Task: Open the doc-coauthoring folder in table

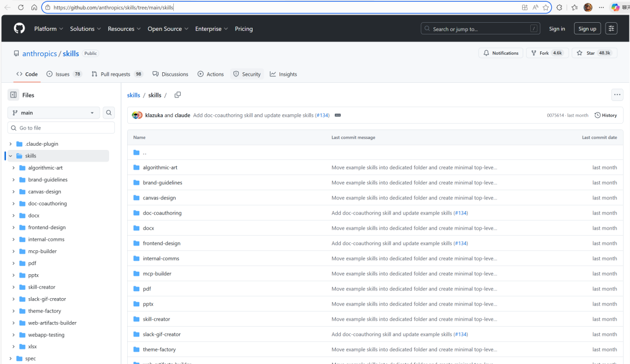Action: [x=162, y=213]
